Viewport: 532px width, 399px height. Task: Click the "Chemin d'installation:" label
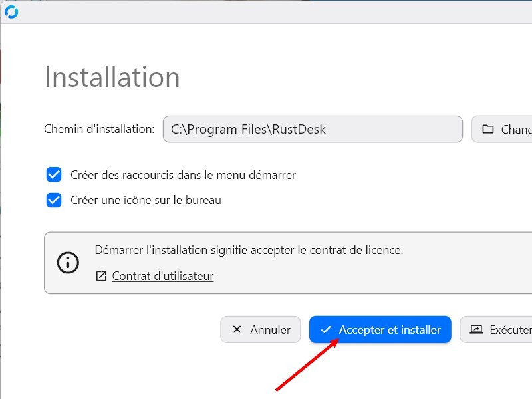[99, 129]
